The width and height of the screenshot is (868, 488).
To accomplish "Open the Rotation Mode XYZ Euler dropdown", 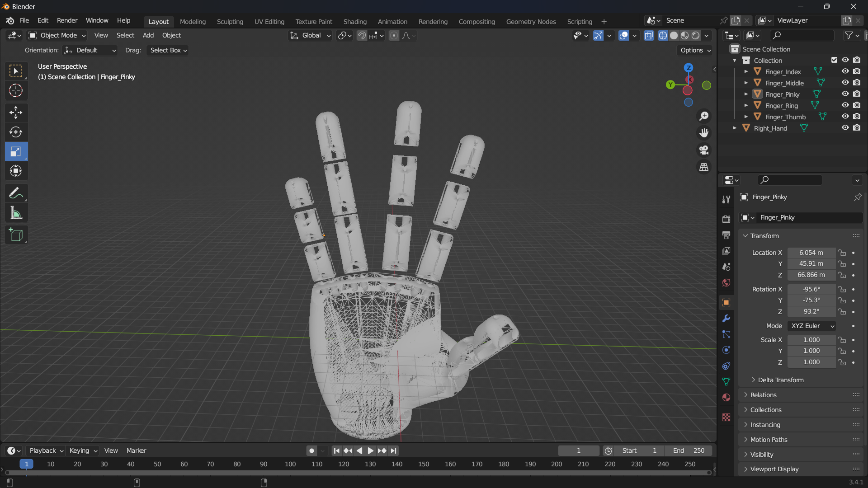I will pyautogui.click(x=811, y=326).
